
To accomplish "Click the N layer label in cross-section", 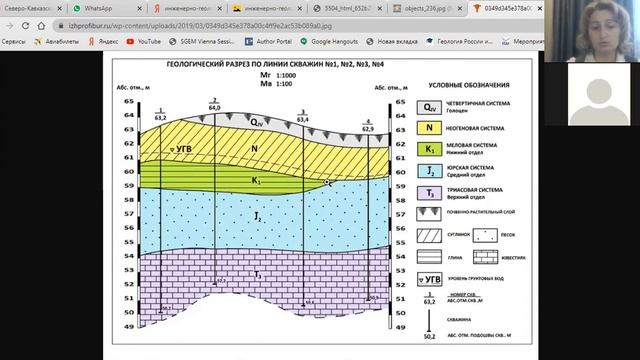I will pos(254,149).
